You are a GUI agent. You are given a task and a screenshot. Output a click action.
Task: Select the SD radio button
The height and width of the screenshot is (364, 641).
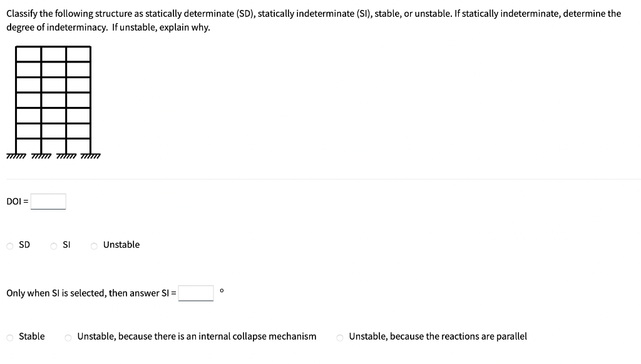[x=9, y=245]
